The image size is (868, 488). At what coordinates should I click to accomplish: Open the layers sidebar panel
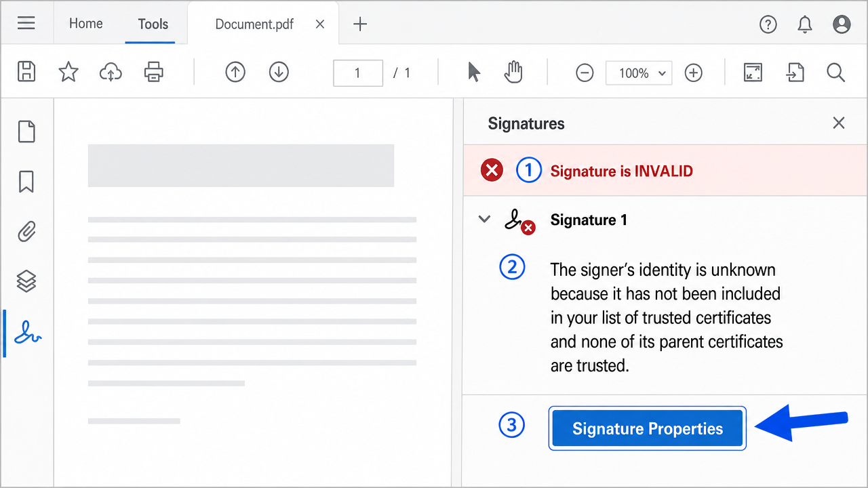[x=26, y=281]
